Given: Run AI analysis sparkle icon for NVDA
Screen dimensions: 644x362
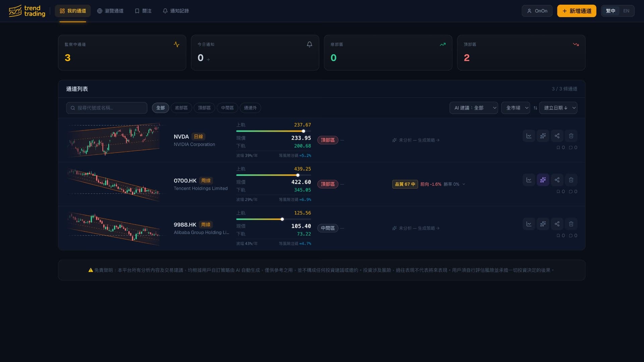Looking at the screenshot, I should point(543,136).
